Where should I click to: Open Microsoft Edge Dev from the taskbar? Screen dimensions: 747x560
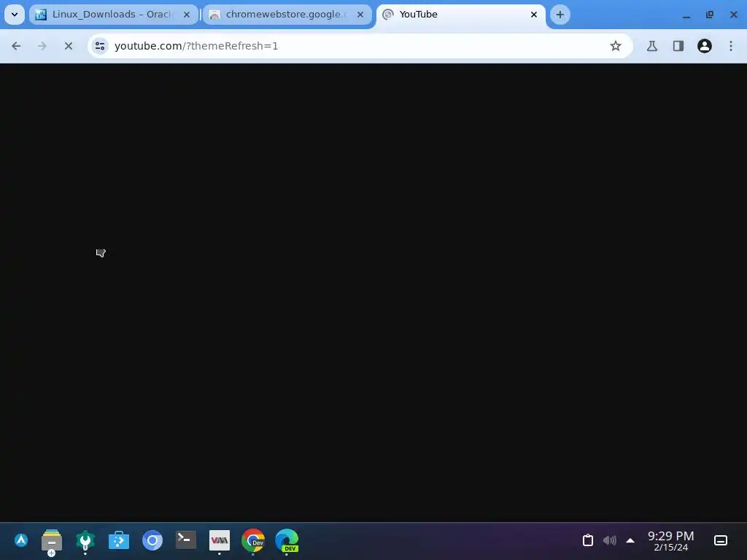287,540
